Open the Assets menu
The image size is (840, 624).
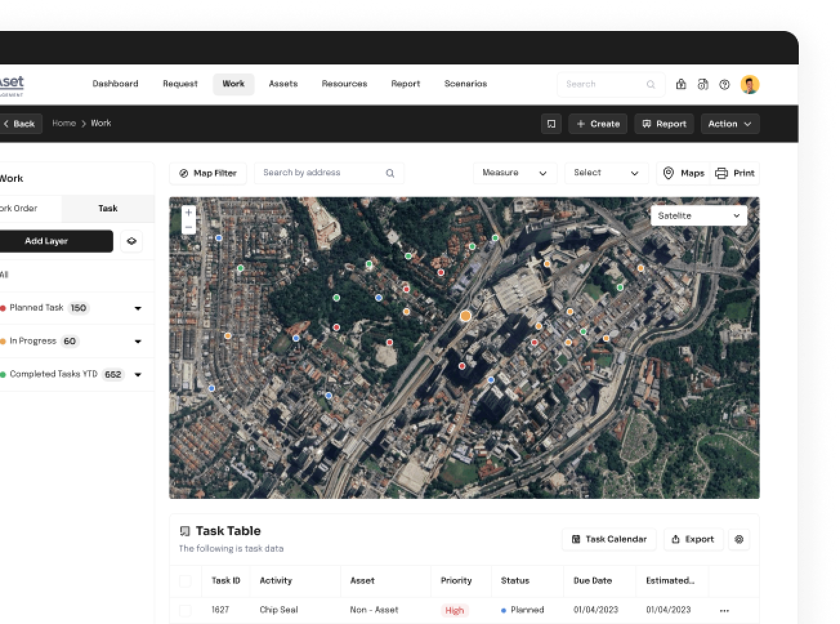click(x=283, y=84)
